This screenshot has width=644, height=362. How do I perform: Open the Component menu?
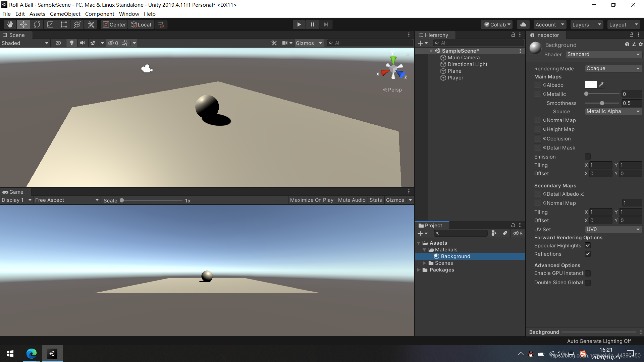[100, 14]
